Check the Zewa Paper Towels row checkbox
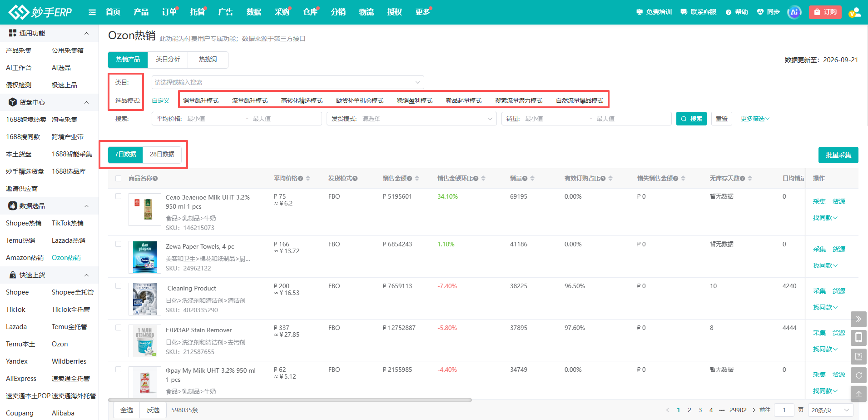The width and height of the screenshot is (868, 420). 119,244
